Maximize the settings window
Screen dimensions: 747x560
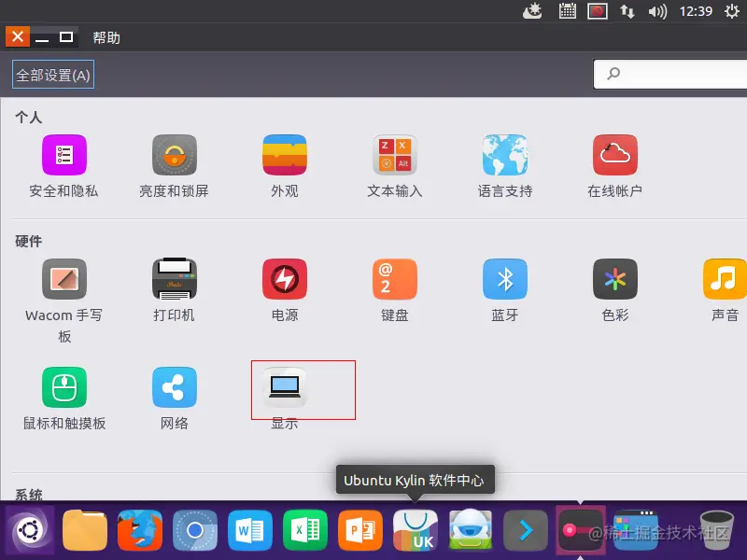(x=66, y=36)
